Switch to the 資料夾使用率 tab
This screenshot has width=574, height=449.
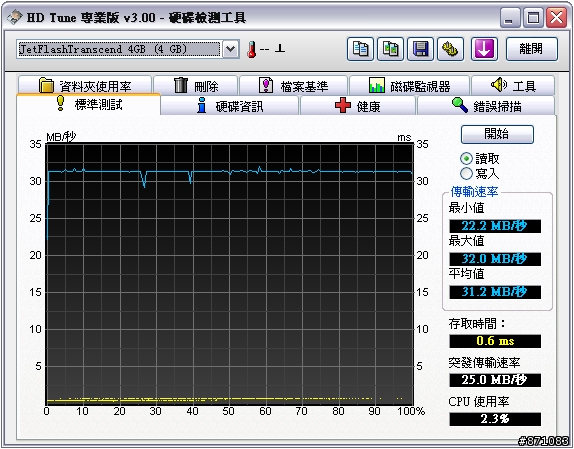click(85, 85)
